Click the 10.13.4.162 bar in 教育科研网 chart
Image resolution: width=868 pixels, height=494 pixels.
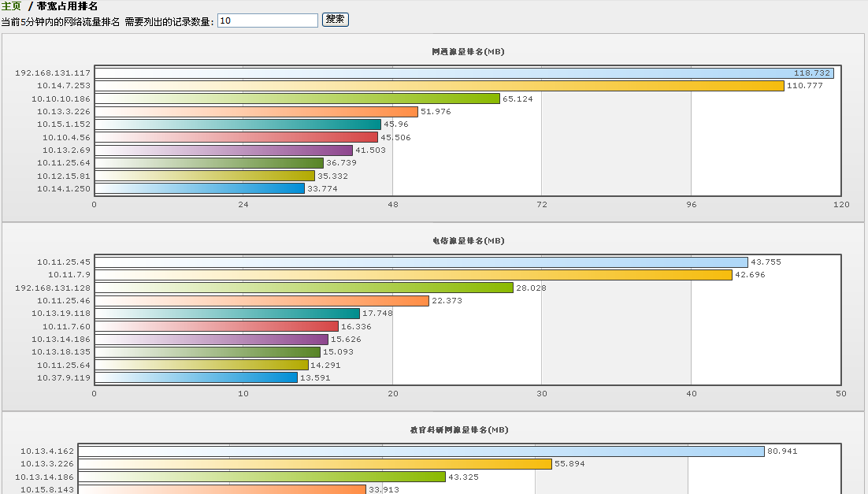pos(421,451)
